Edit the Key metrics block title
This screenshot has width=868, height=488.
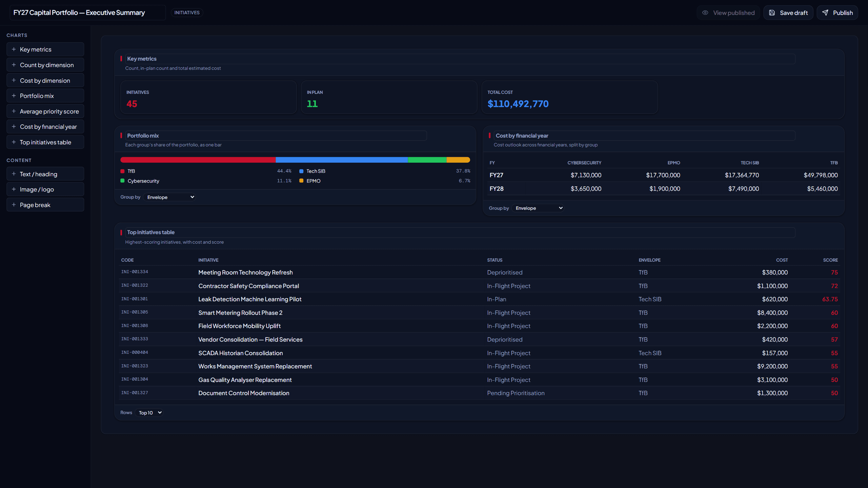(x=460, y=59)
